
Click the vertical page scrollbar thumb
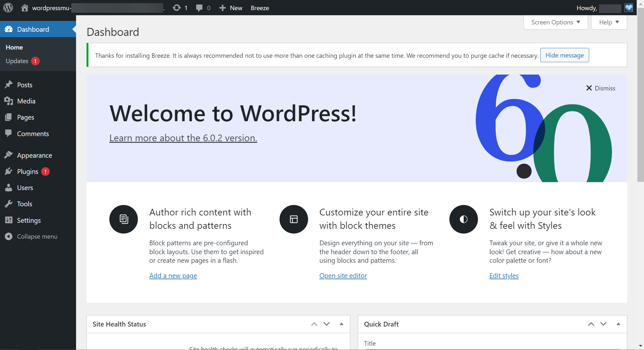point(641,95)
